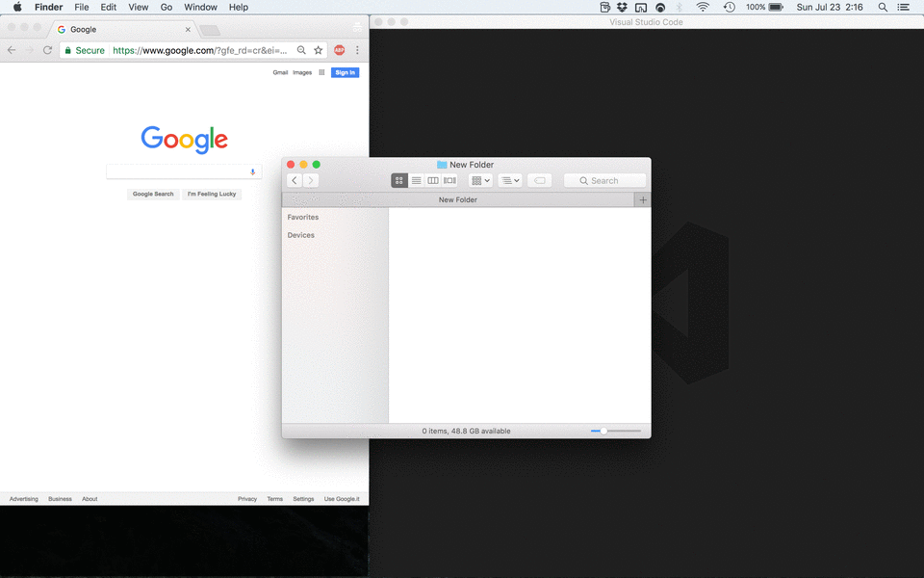Open the AirPlay display menu bar icon

(x=641, y=7)
